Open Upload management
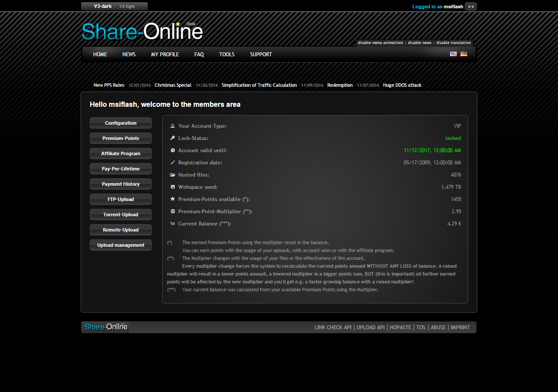Screen dimensions: 558x392 (121, 245)
